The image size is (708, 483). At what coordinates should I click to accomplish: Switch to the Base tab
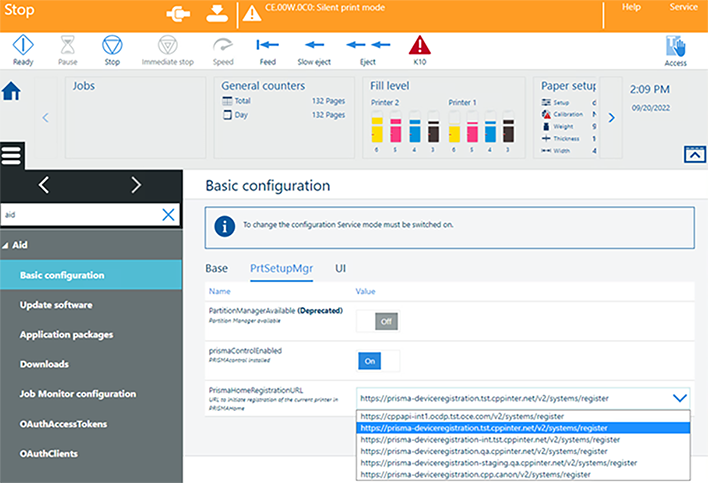(216, 268)
